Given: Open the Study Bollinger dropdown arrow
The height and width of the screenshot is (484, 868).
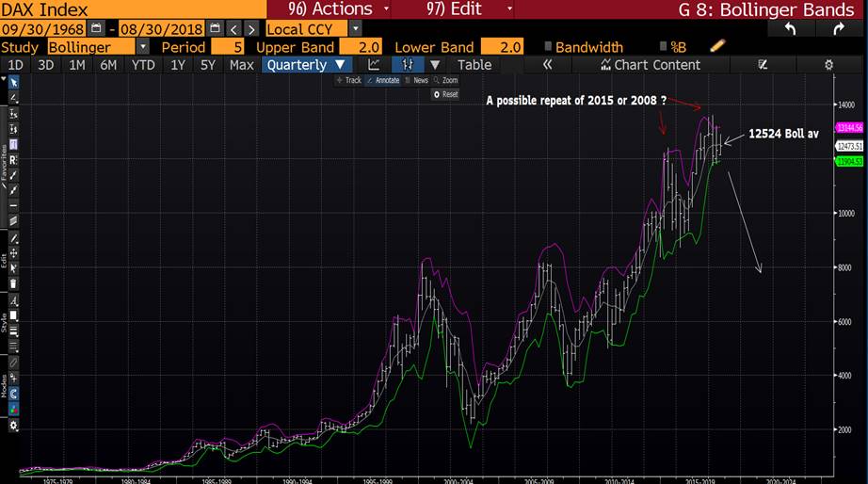Looking at the screenshot, I should 142,47.
